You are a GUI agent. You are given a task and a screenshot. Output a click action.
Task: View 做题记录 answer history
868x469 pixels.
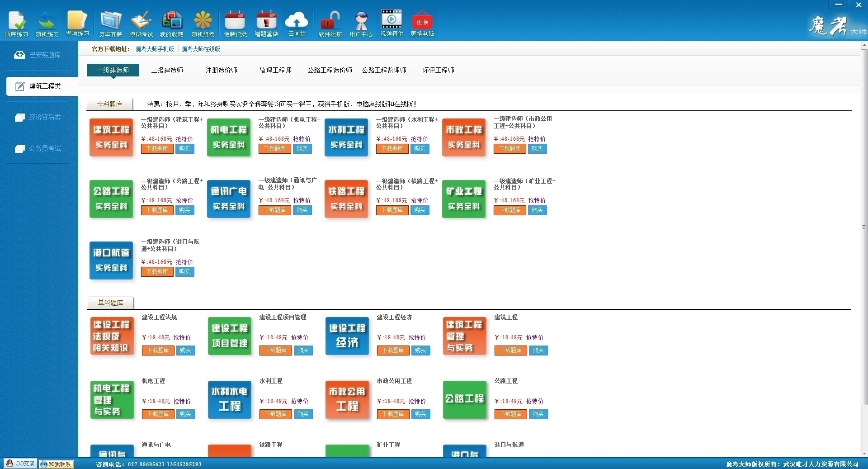point(235,24)
